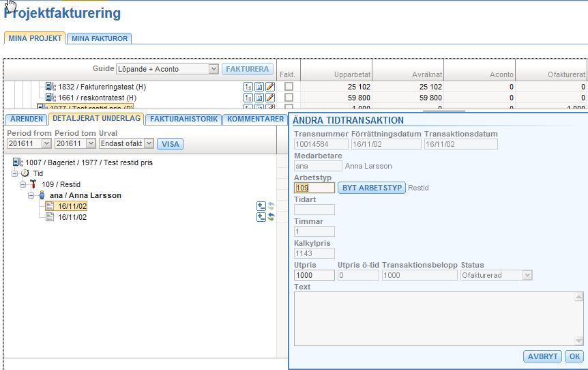Open the FAKTURAHISTORIK tab

(183, 119)
